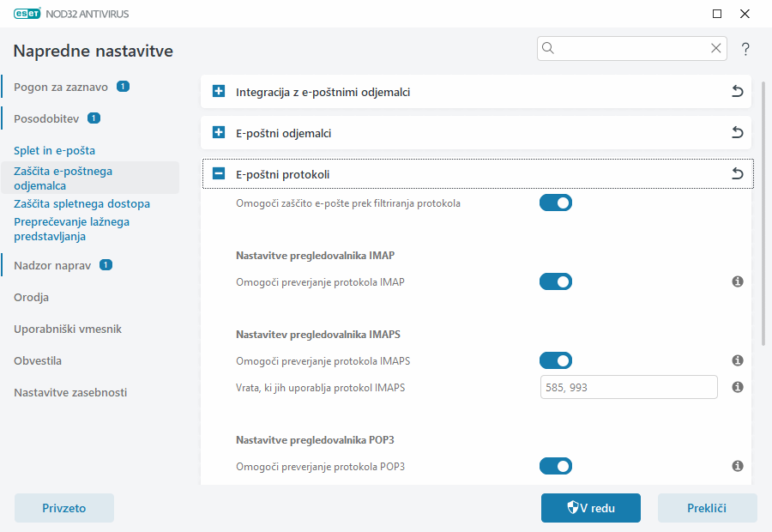Turn off IMAP protocol checking toggle

click(x=555, y=281)
